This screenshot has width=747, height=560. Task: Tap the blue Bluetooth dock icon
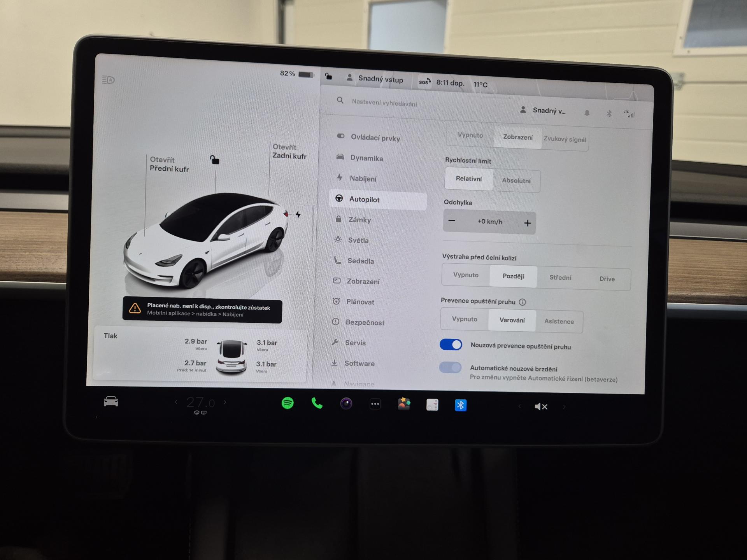460,405
